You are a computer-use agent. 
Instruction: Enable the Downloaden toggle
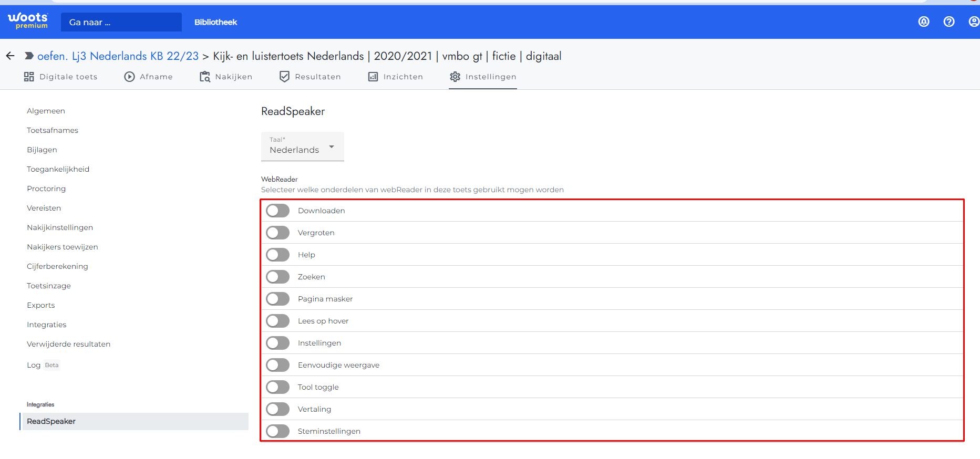coord(277,211)
